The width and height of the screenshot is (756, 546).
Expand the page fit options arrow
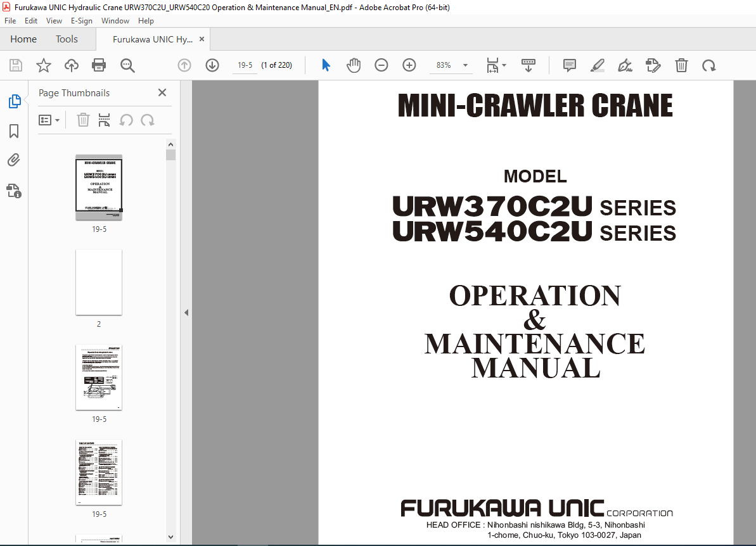tap(504, 65)
